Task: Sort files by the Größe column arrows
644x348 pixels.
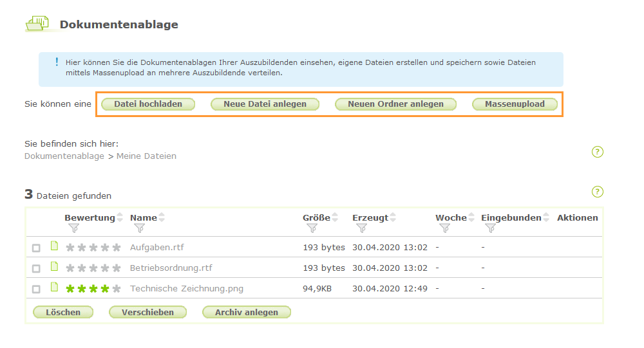Action: tap(335, 217)
